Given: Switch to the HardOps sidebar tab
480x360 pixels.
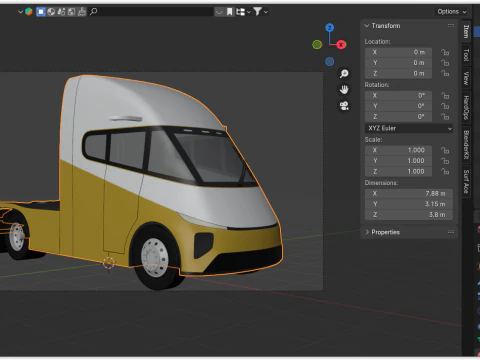Looking at the screenshot, I should (x=466, y=107).
